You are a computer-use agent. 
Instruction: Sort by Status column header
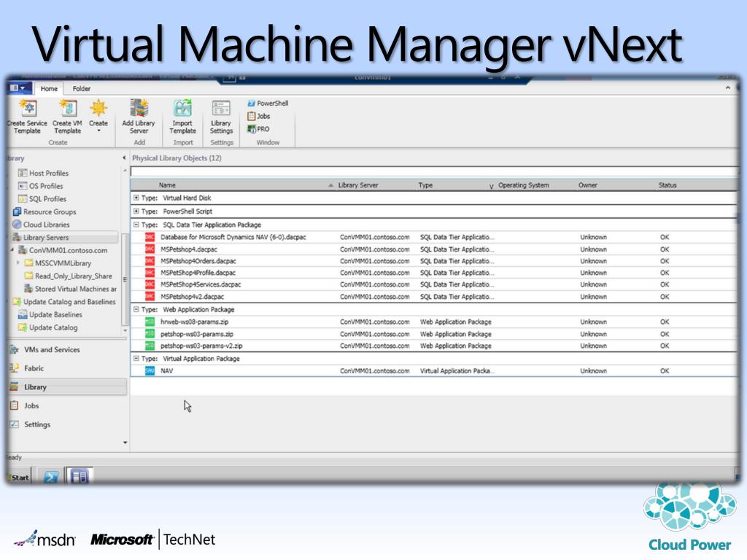pyautogui.click(x=667, y=184)
